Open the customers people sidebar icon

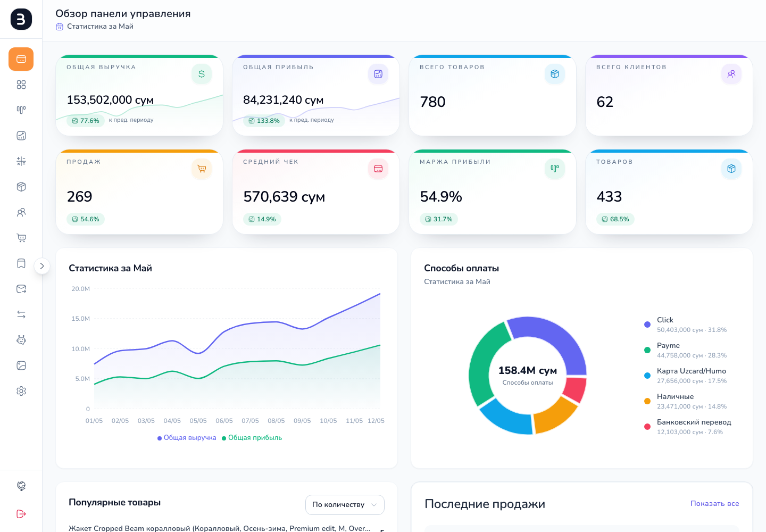(21, 212)
